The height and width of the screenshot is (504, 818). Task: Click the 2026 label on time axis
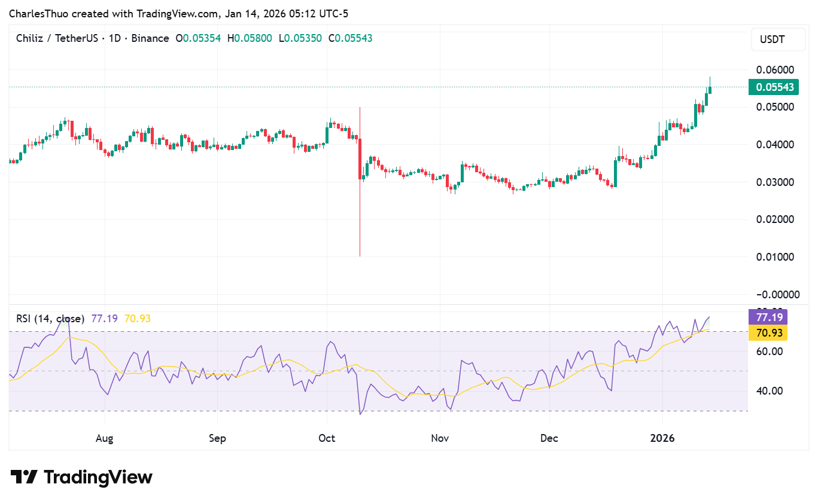tap(662, 438)
